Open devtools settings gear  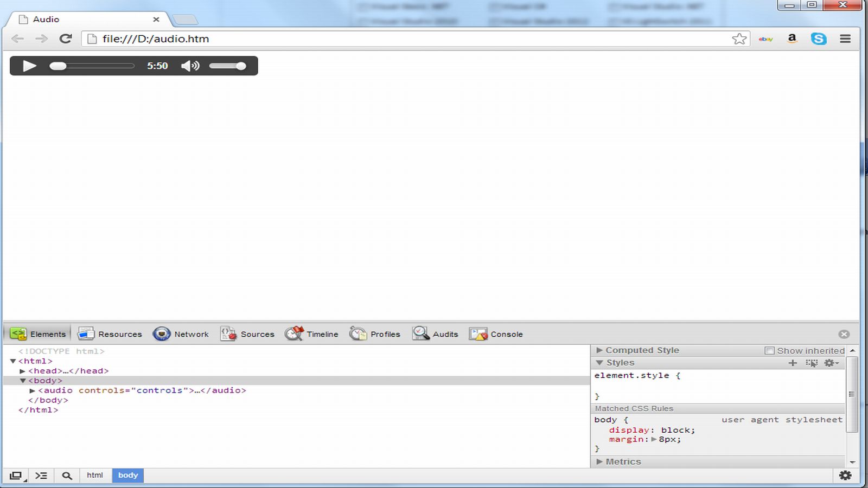[x=845, y=476]
